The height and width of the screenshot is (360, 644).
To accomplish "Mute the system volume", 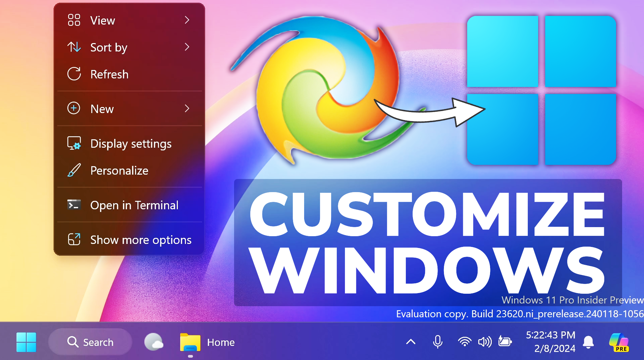I will click(x=484, y=342).
